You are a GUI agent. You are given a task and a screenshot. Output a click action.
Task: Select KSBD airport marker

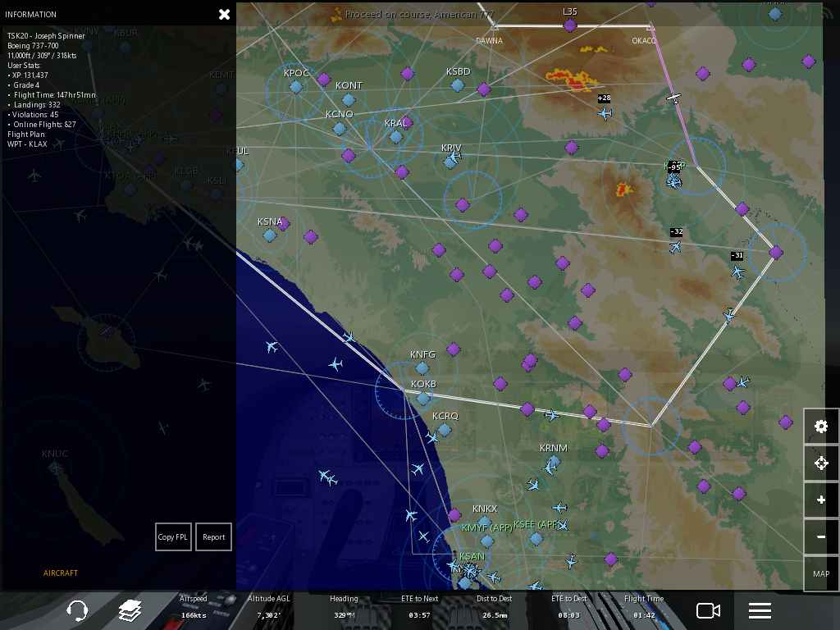click(458, 84)
